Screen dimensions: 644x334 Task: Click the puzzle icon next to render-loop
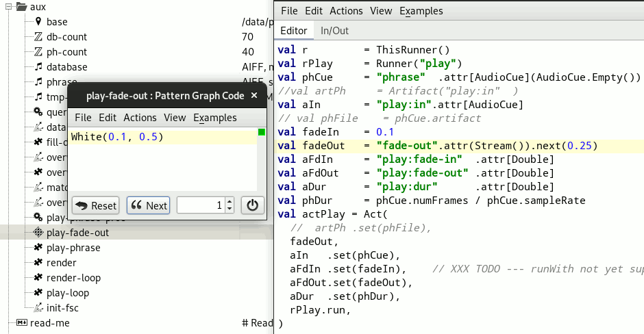[x=38, y=278]
